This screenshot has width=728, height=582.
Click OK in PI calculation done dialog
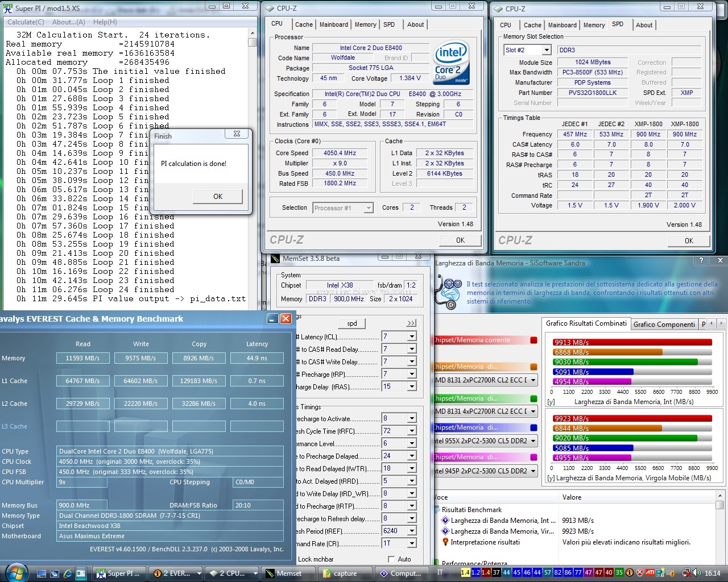tap(218, 196)
